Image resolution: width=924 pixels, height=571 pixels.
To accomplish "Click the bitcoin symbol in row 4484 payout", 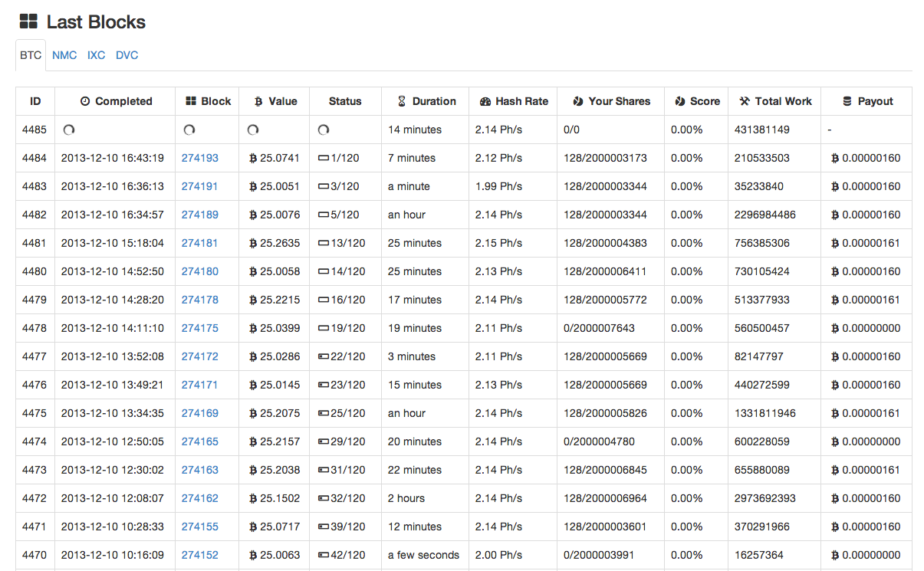I will point(835,158).
